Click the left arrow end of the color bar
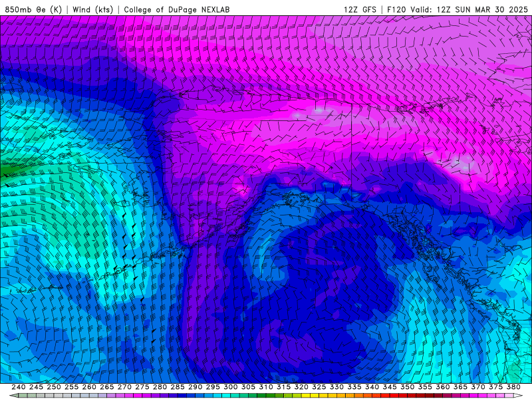 [14, 396]
